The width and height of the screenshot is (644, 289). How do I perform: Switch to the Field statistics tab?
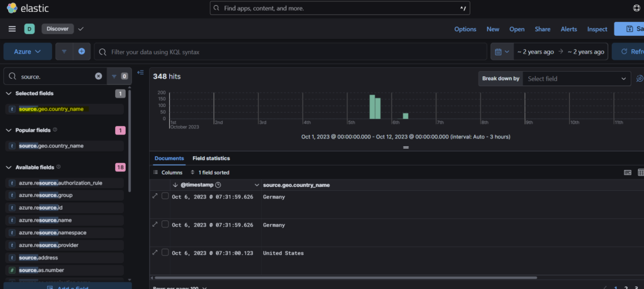(x=211, y=159)
